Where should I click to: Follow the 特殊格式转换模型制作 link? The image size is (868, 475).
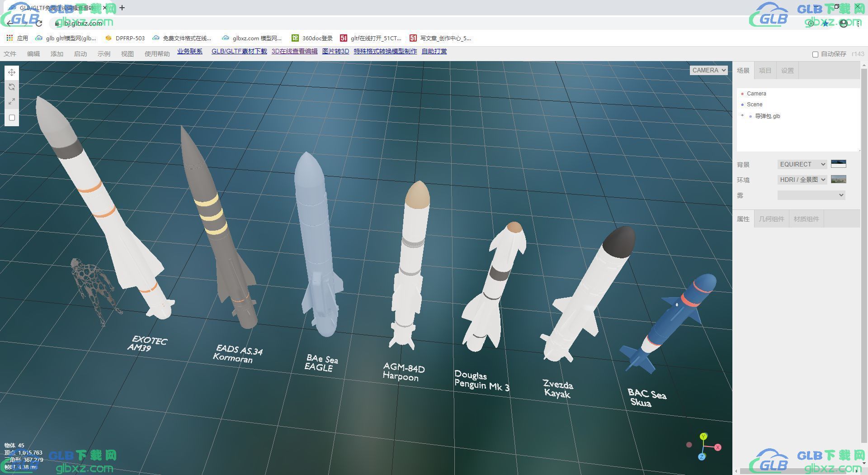(386, 52)
